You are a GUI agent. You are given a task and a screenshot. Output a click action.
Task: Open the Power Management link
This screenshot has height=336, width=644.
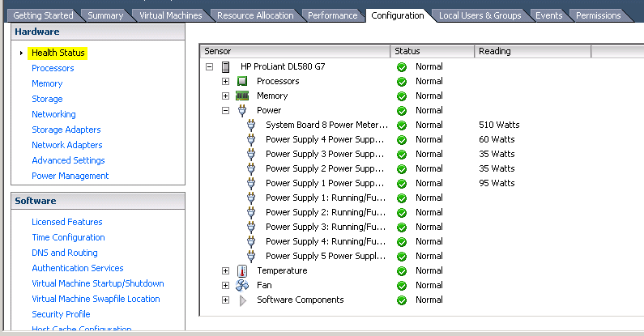(x=70, y=176)
